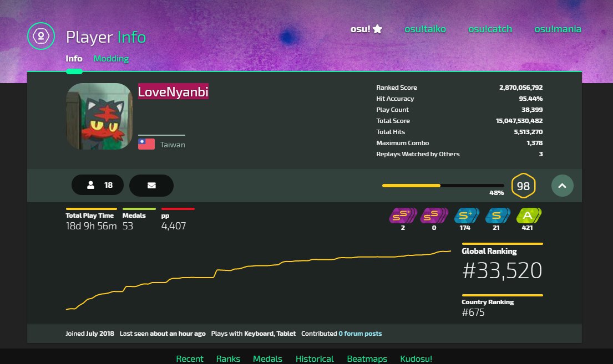Click Plays with Keyboard, Tablet text
Screen dimensions: 613x364
click(254, 334)
